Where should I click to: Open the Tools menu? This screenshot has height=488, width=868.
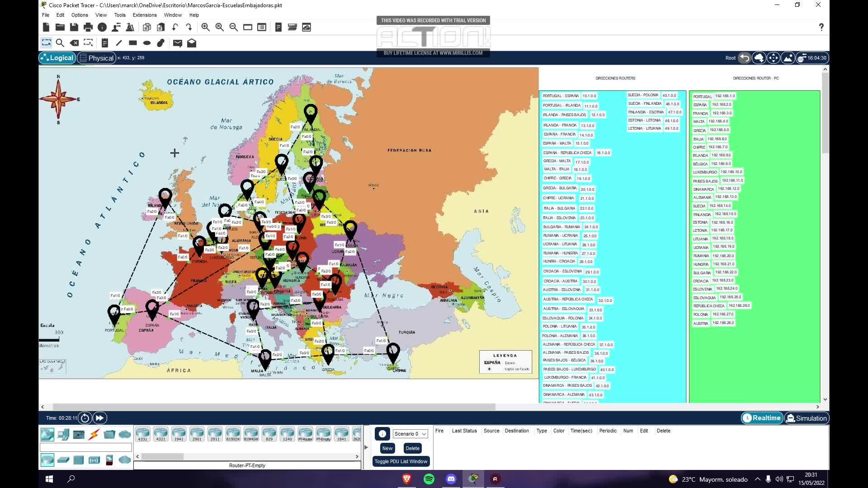pyautogui.click(x=119, y=15)
